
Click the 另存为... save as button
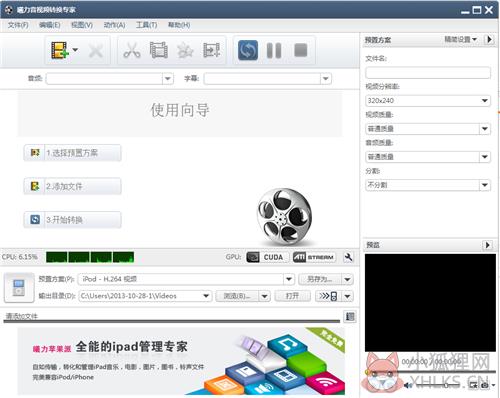[x=320, y=279]
